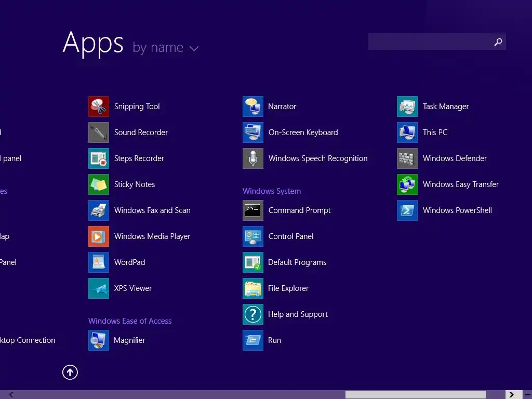
Task: Launch Windows Defender icon
Action: [407, 158]
